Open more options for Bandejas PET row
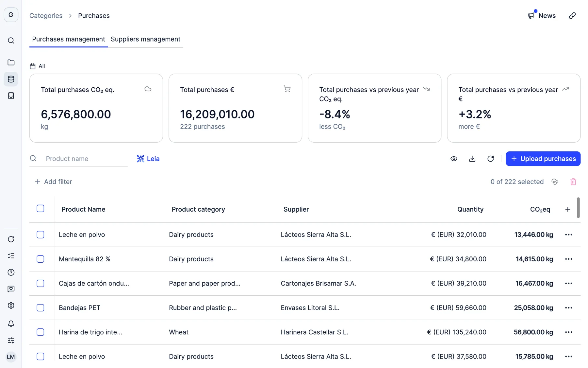The image size is (588, 368). click(569, 308)
